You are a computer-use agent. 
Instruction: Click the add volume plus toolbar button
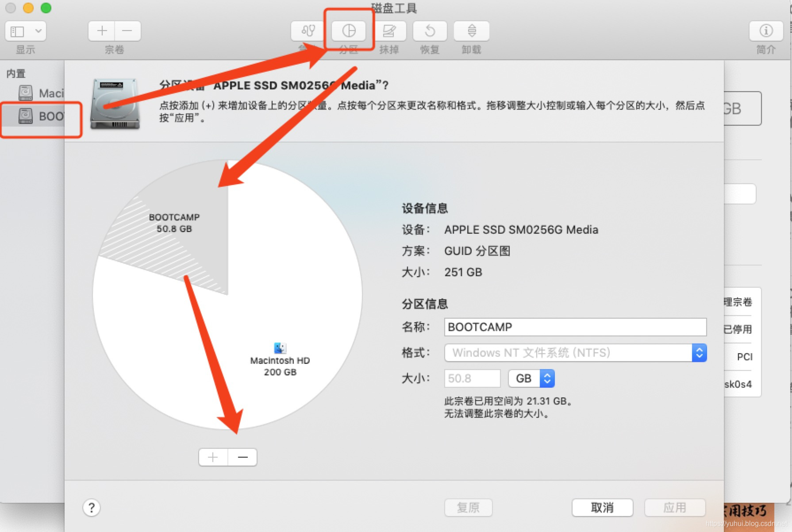click(102, 31)
